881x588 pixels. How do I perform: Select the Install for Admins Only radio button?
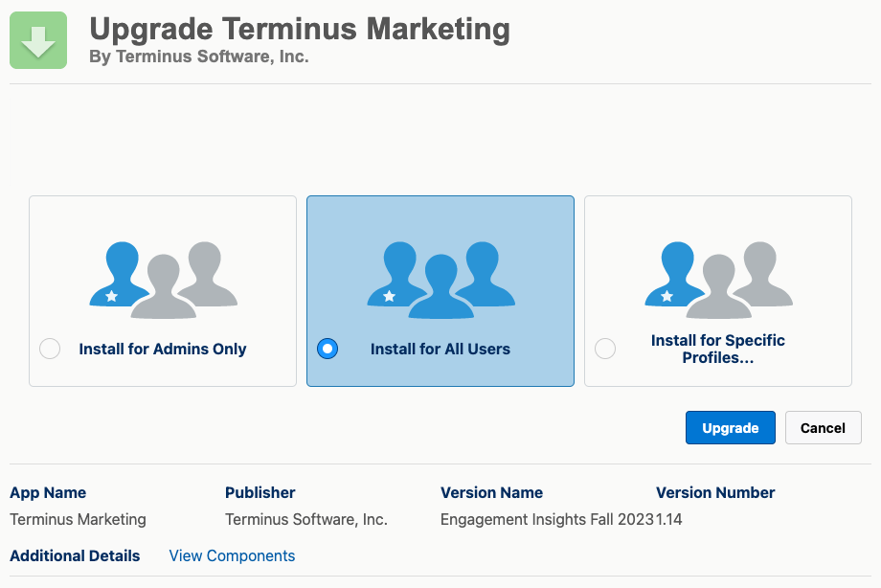pos(50,349)
